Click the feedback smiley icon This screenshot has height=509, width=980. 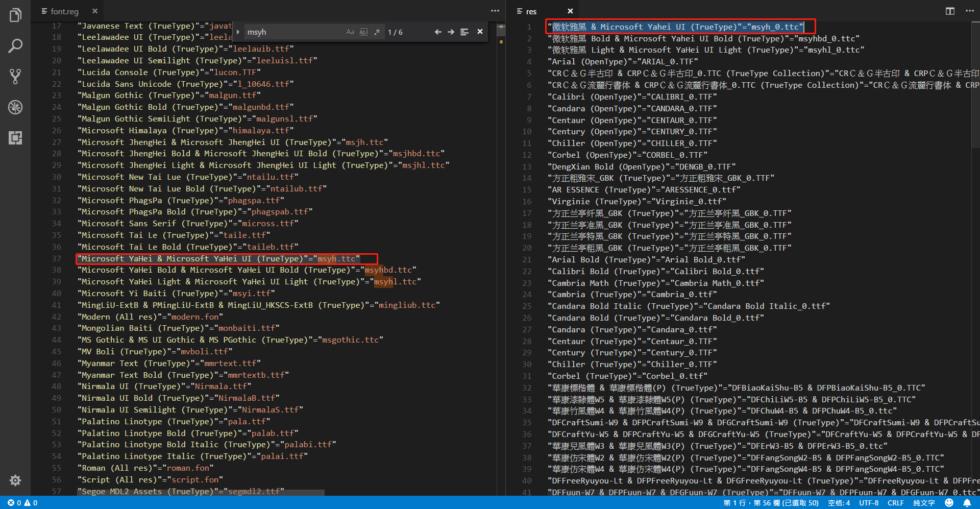[949, 503]
